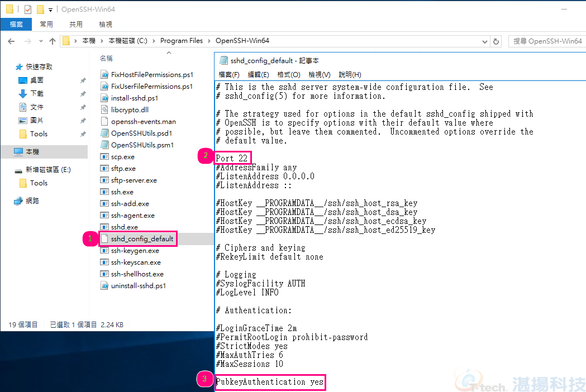Go up one folder level arrow
Screen dimensions: 586x392
[x=53, y=41]
